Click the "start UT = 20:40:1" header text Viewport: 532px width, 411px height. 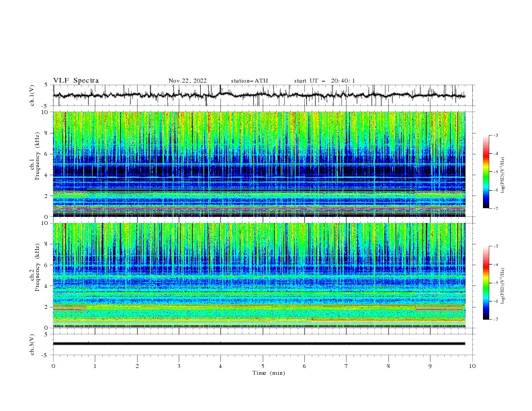[324, 81]
